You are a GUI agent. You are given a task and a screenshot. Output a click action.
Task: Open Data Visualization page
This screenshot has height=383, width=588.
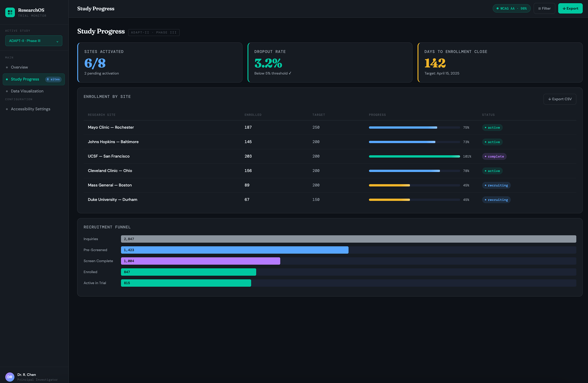(x=27, y=91)
